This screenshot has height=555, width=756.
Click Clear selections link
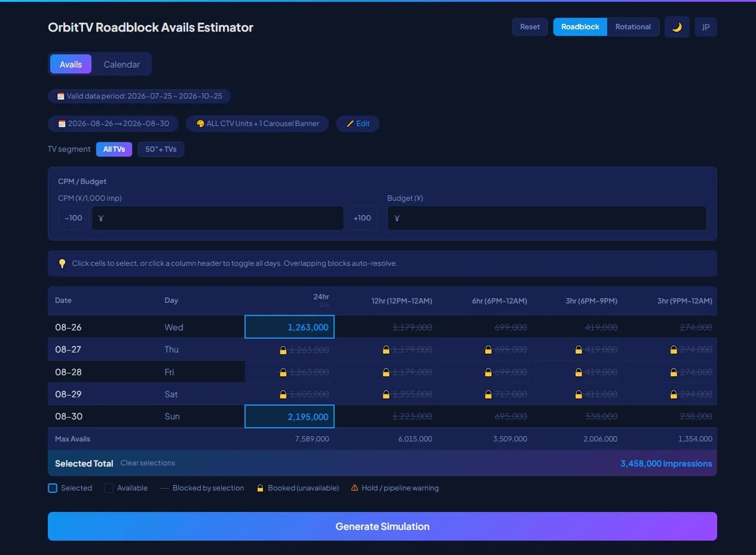point(148,463)
